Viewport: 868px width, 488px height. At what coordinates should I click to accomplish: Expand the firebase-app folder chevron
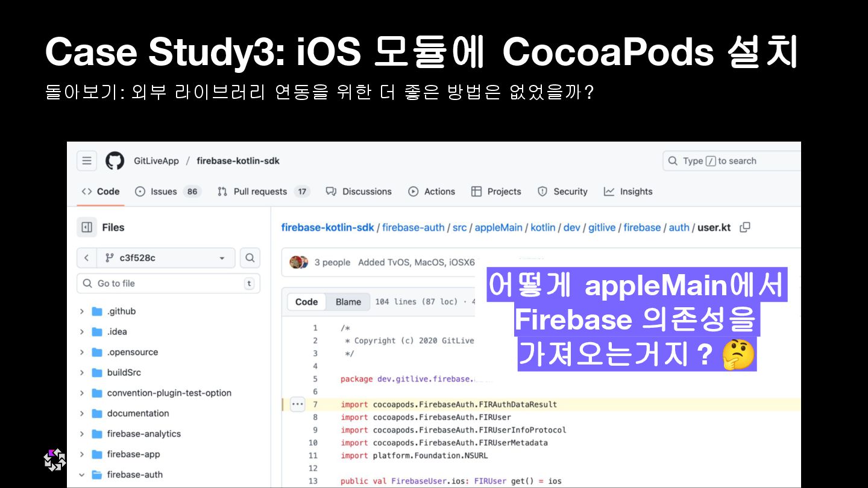(82, 454)
